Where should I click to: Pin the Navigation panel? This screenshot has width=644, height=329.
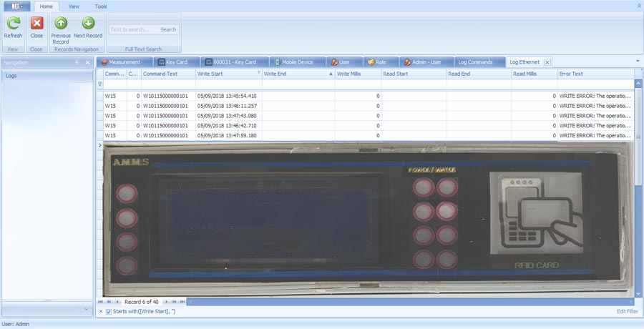pos(77,62)
